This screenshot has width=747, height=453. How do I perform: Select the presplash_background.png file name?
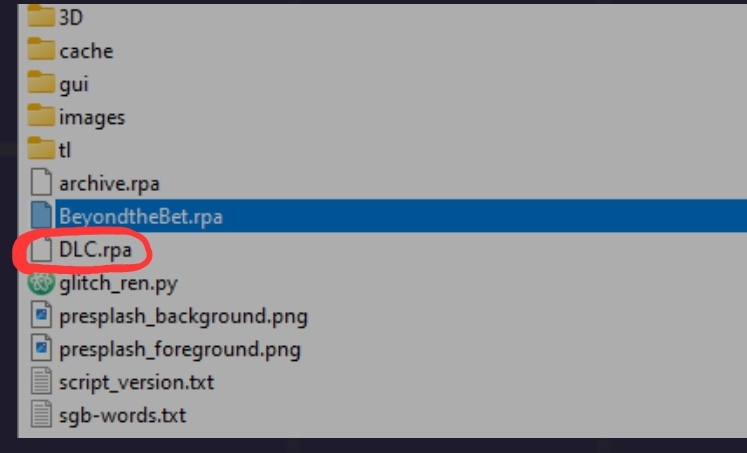183,317
